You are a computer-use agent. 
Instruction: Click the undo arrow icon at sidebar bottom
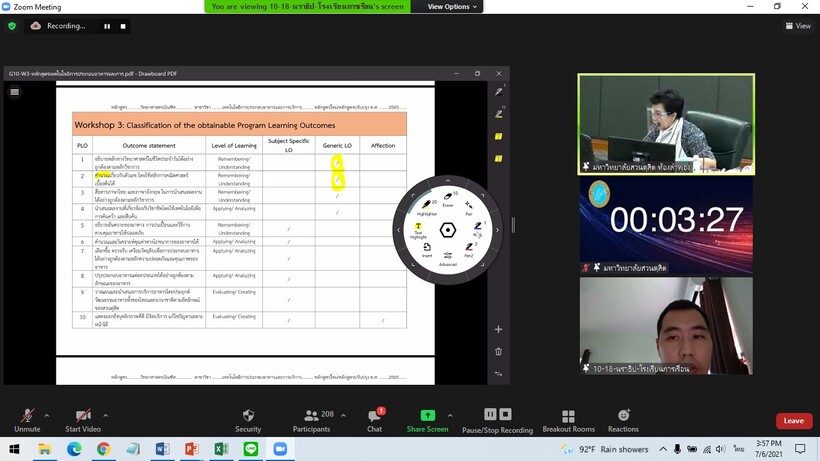498,373
